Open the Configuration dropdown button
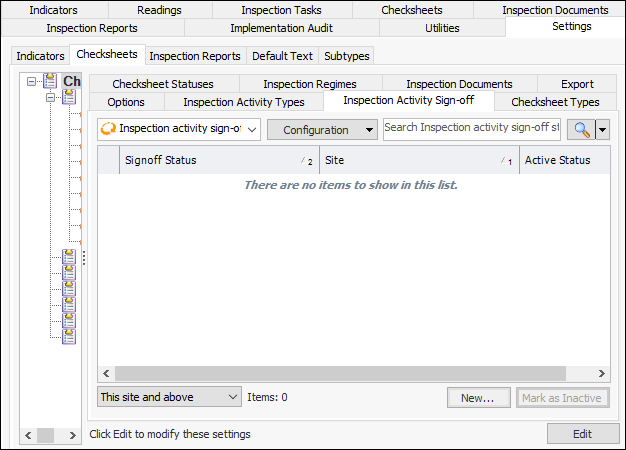Viewport: 626px width, 450px height. click(322, 130)
